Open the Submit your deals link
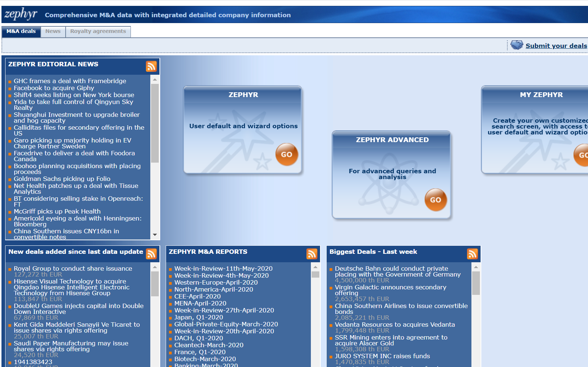Viewport: 588px width, 367px height. point(556,46)
